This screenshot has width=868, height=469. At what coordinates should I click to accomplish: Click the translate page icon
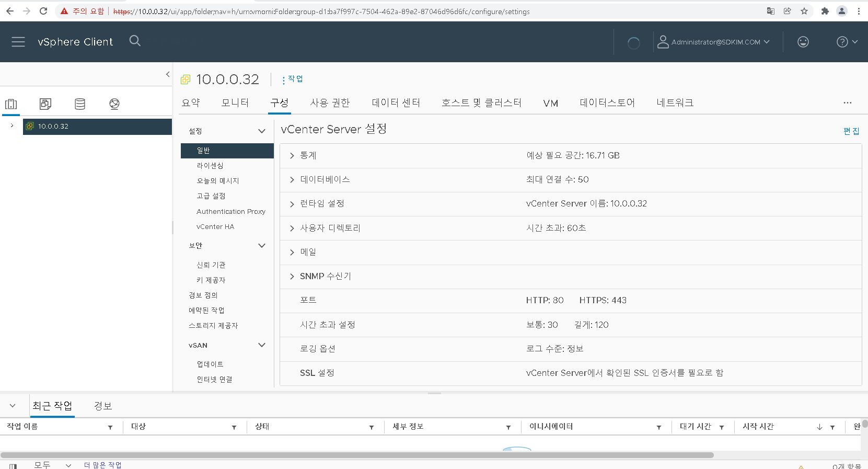click(770, 11)
